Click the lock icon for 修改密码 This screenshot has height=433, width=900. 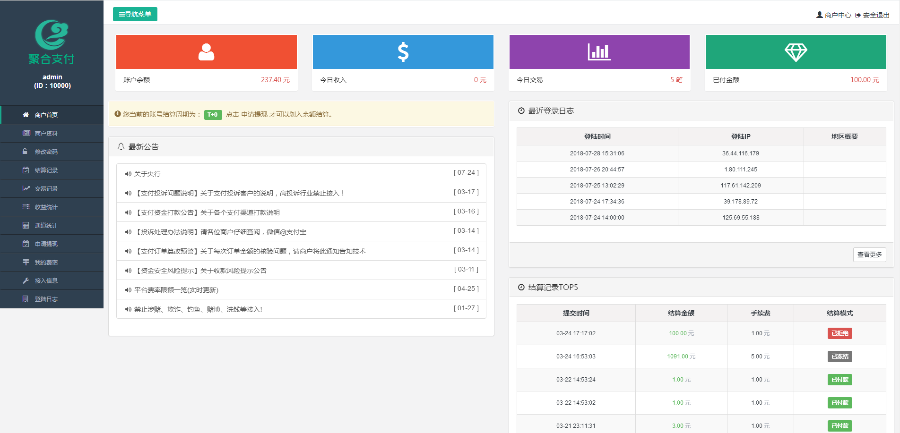25,152
